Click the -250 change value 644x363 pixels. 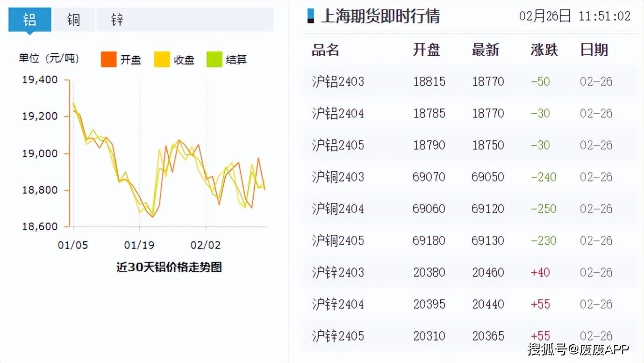[544, 209]
